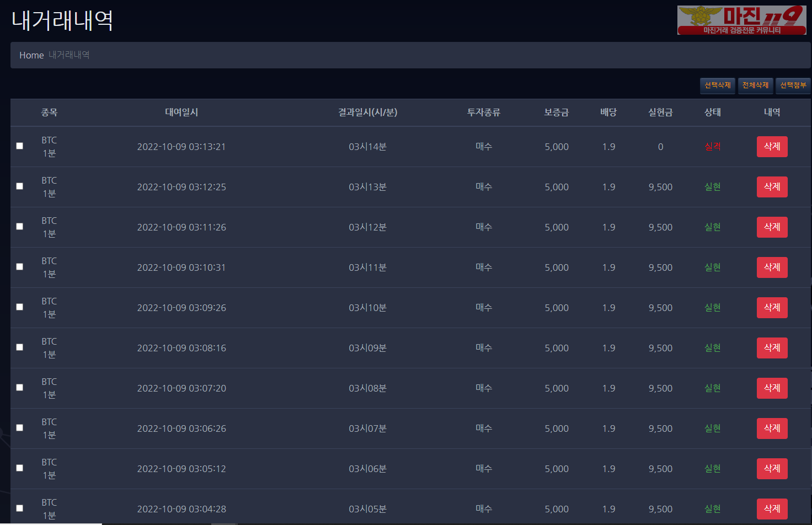This screenshot has height=525, width=812.
Task: Delete the 03시13분 result trade row
Action: point(772,187)
